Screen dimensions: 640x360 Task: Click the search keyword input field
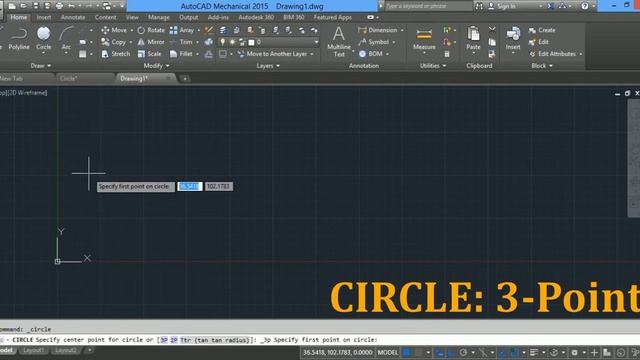428,6
